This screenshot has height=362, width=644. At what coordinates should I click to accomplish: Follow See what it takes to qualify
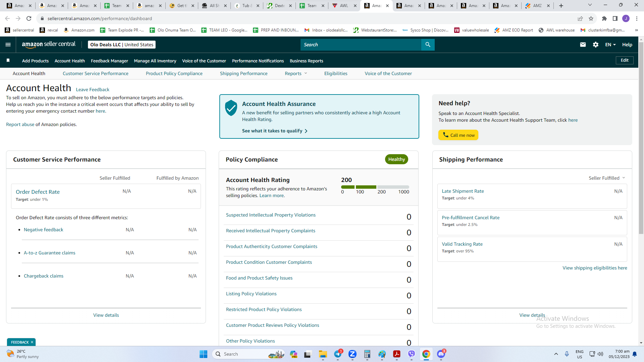coord(275,131)
